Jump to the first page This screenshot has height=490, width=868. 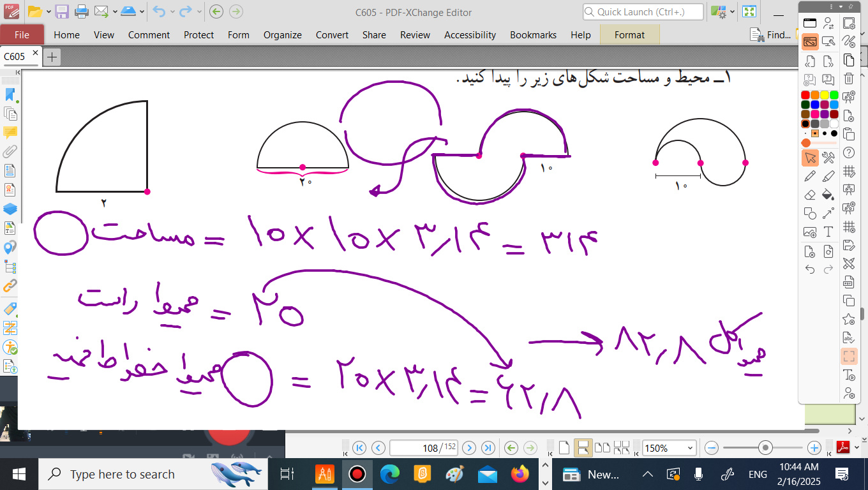[359, 448]
